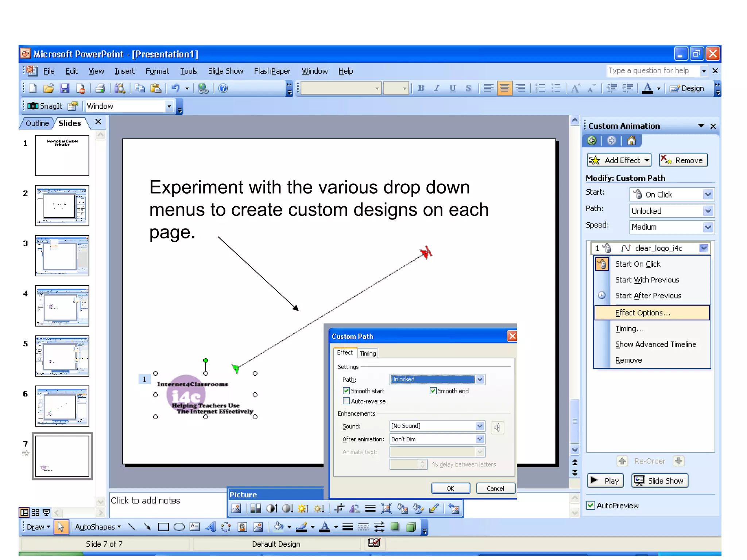This screenshot has width=747, height=560.
Task: Open the After animation Don't Dim dropdown
Action: click(x=480, y=439)
